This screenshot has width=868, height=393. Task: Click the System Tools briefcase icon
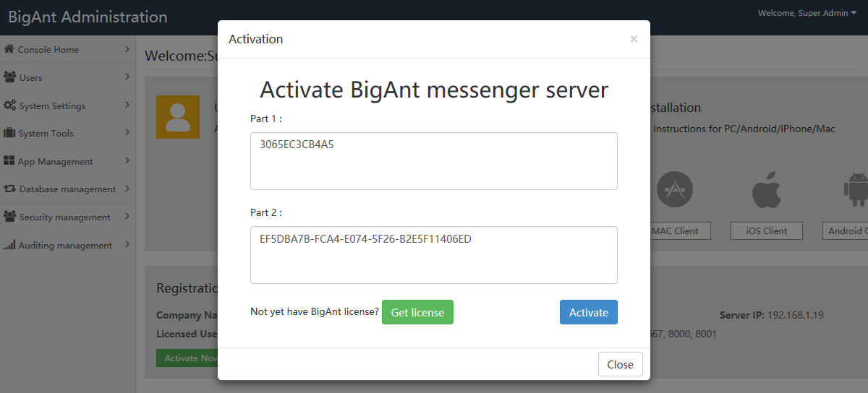pyautogui.click(x=10, y=133)
